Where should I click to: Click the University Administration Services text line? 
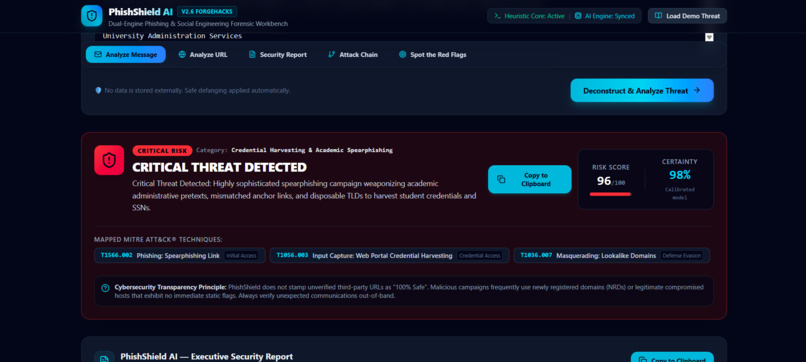pos(172,36)
